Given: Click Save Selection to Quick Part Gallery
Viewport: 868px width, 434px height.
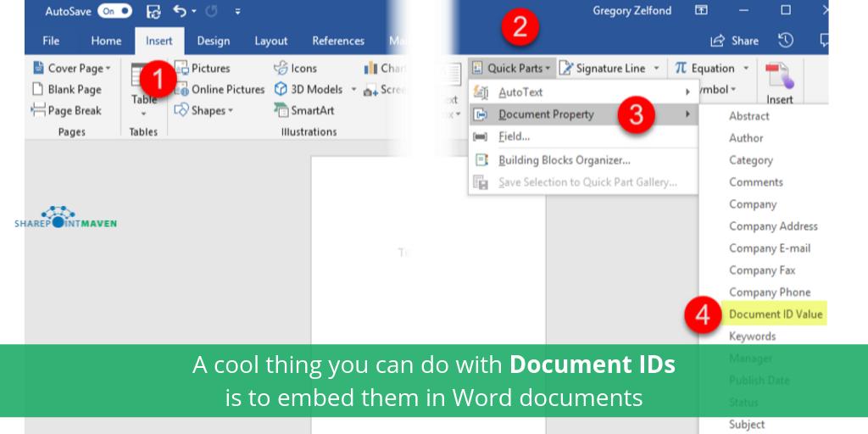Looking at the screenshot, I should click(x=583, y=182).
